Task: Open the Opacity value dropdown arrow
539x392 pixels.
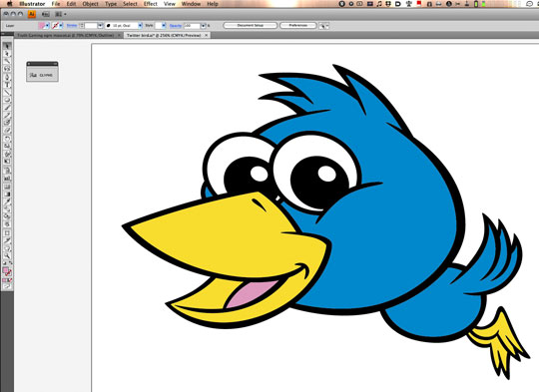Action: click(x=204, y=25)
